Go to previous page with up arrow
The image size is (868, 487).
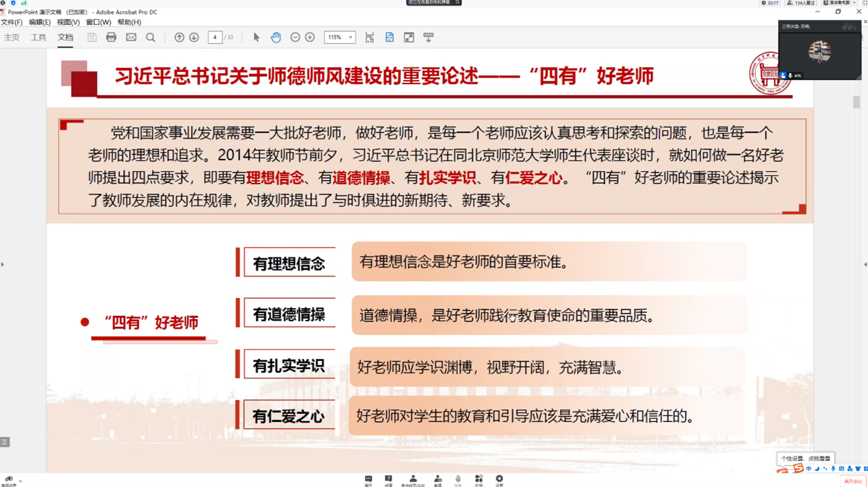coord(179,37)
